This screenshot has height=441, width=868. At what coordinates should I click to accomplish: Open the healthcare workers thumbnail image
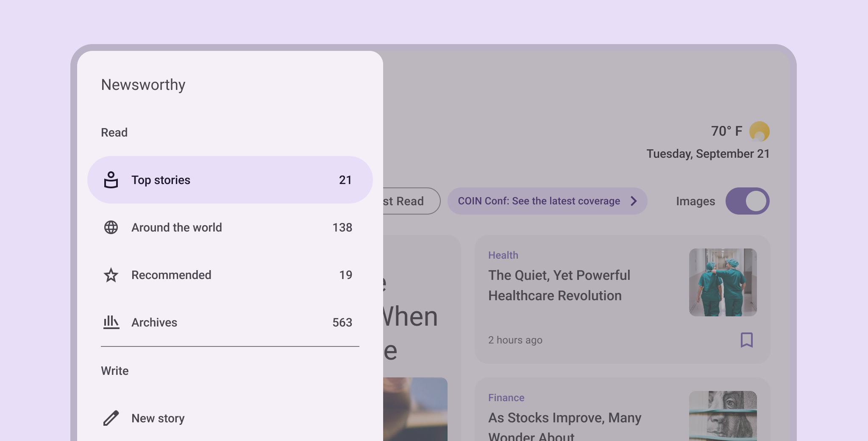pos(723,282)
